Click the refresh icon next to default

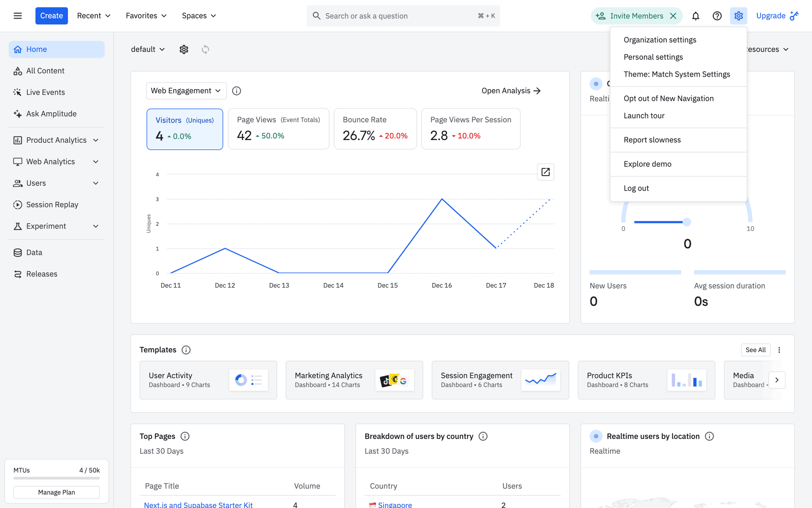coord(205,50)
